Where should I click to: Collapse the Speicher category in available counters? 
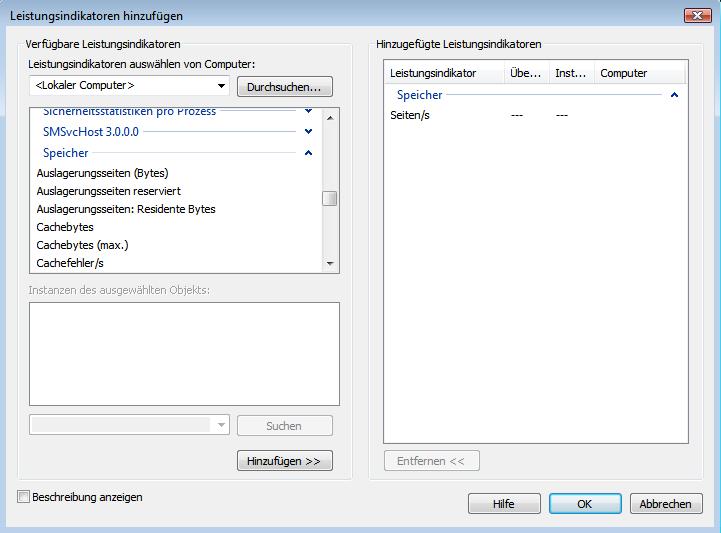[308, 153]
